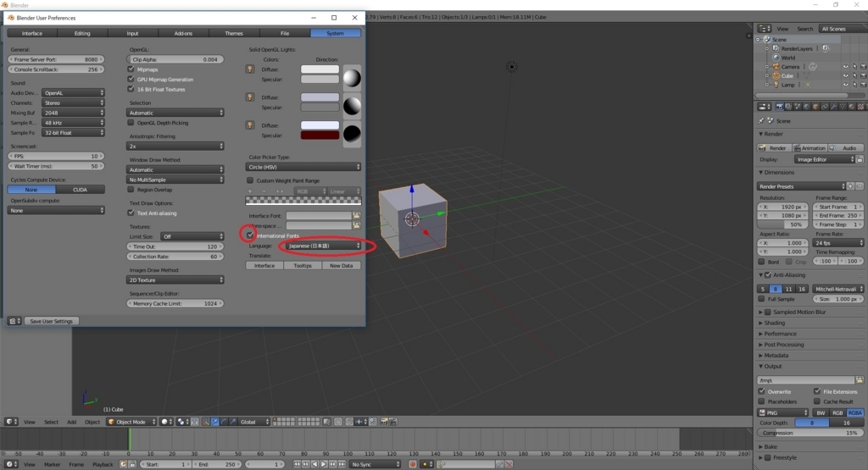Open the Material sphere properties icon
The image size is (868, 470).
852,107
